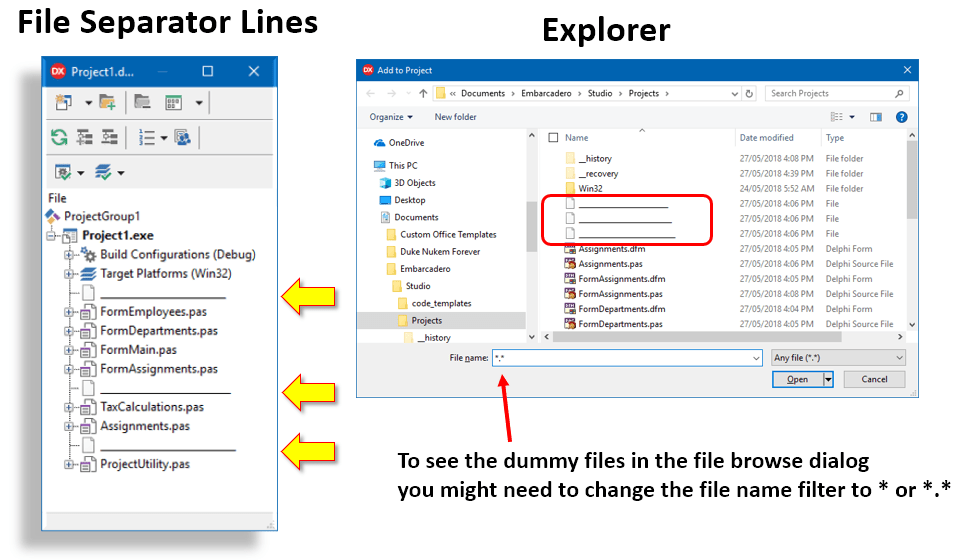Viewport: 968px width, 560px height.
Task: Click the Collapse All tree icon
Action: [109, 137]
